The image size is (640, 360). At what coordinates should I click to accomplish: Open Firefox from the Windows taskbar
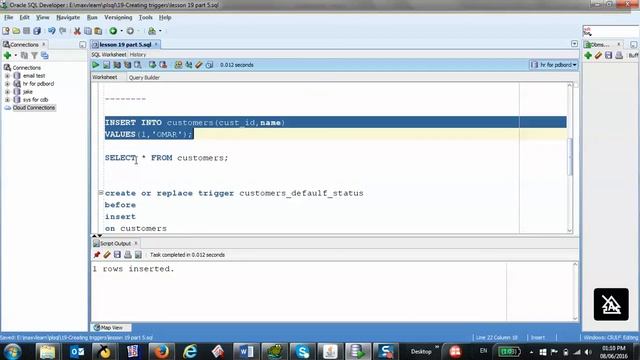tap(162, 351)
